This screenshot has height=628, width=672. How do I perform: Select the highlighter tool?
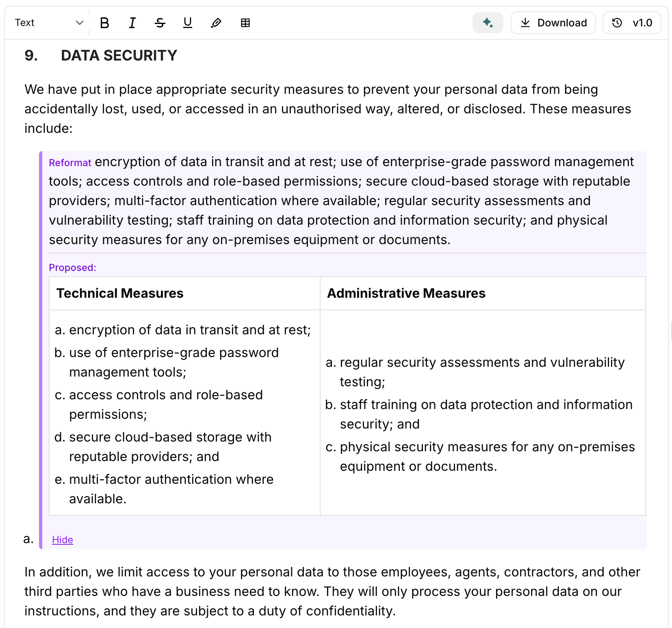(x=216, y=23)
